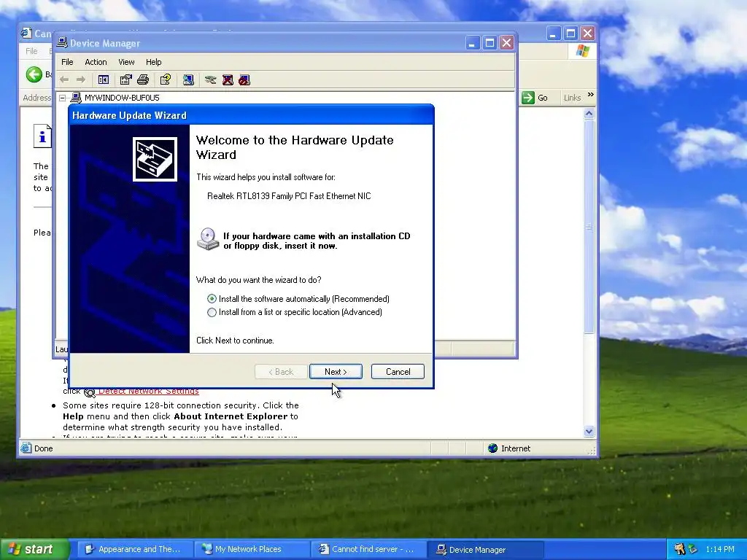Open the View menu
Viewport: 747px width, 560px height.
pyautogui.click(x=126, y=62)
